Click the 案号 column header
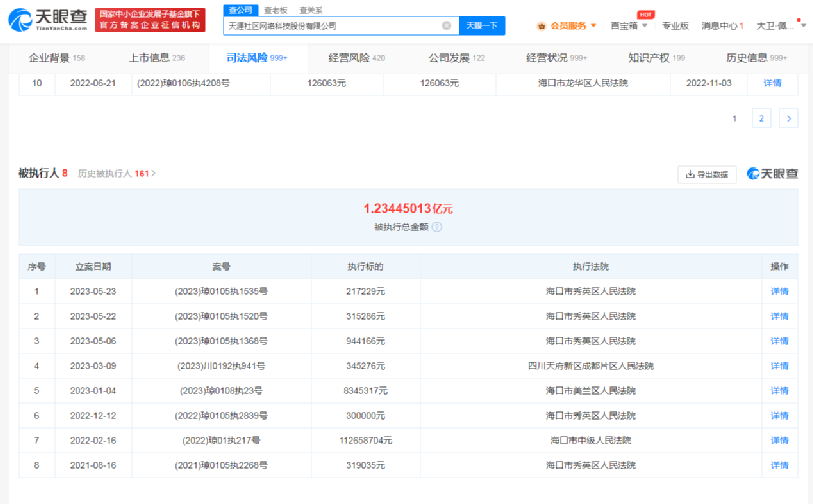The image size is (813, 504). (x=221, y=267)
